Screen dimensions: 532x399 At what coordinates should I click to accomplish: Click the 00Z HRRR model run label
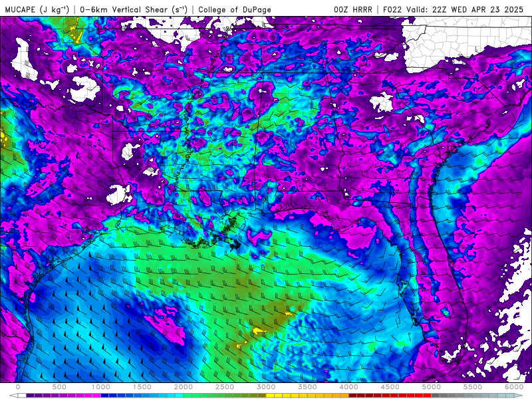[353, 9]
